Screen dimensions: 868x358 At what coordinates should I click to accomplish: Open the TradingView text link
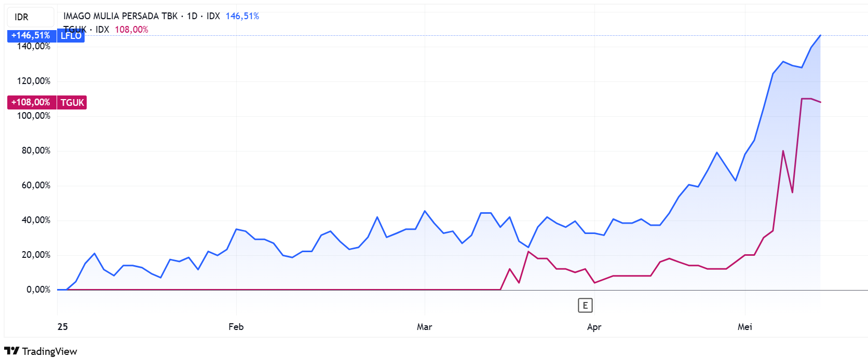click(49, 351)
